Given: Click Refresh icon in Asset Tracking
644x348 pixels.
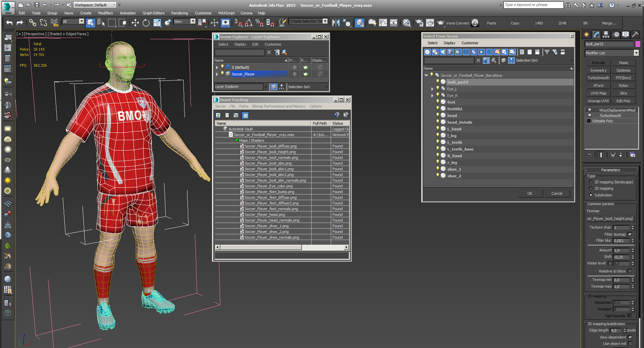Looking at the screenshot, I should (x=218, y=115).
